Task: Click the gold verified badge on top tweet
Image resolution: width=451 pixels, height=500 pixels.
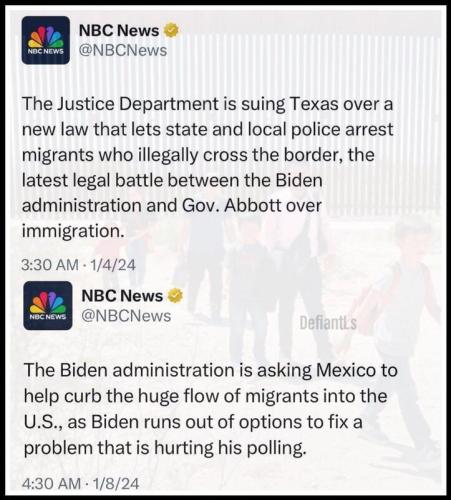Action: pyautogui.click(x=171, y=31)
